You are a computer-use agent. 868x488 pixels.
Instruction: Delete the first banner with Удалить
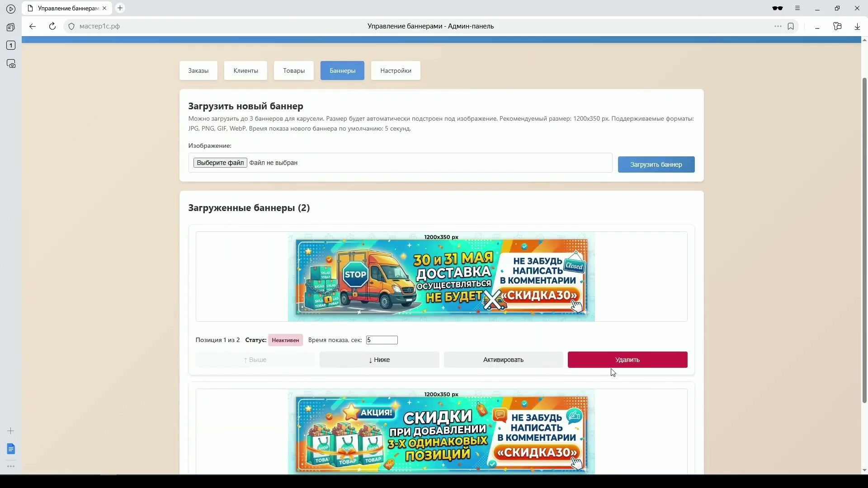point(627,360)
